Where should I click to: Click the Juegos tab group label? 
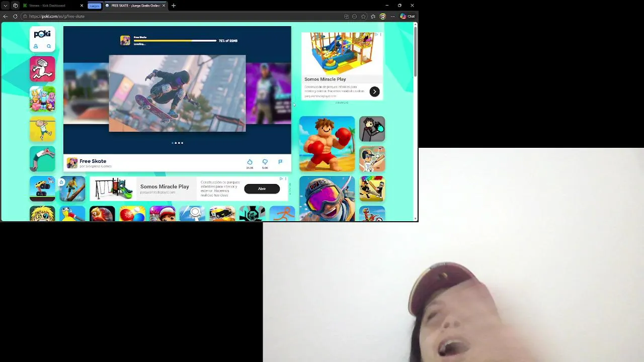(x=94, y=6)
